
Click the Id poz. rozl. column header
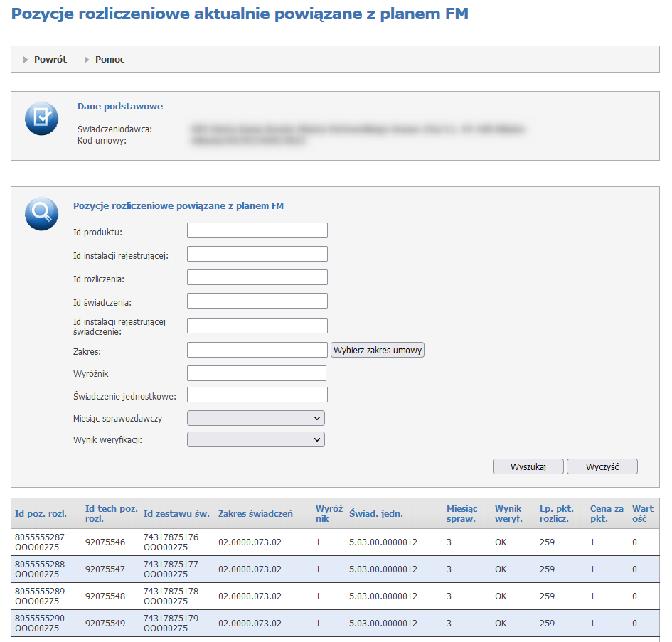[x=41, y=513]
